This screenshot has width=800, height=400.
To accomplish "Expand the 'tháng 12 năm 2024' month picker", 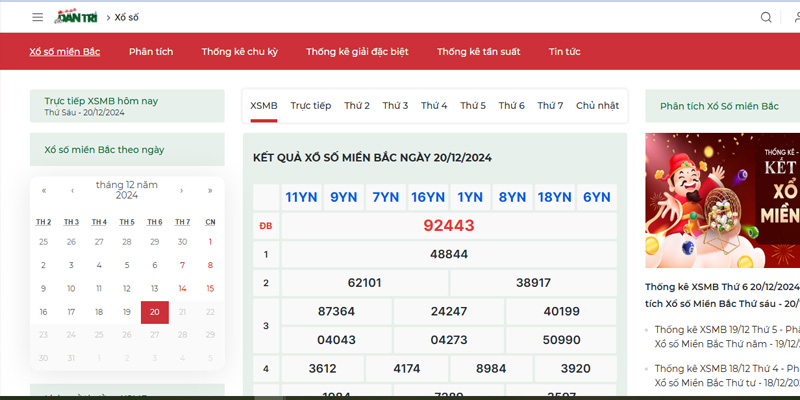I will click(126, 190).
